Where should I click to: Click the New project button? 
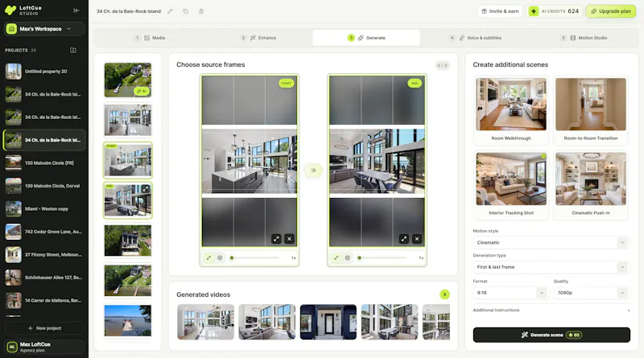click(x=44, y=328)
